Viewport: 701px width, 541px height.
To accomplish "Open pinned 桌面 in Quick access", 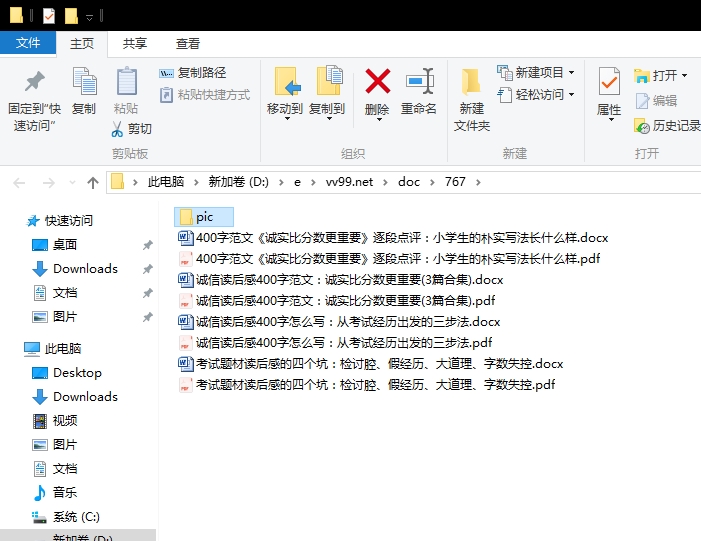I will (55, 245).
